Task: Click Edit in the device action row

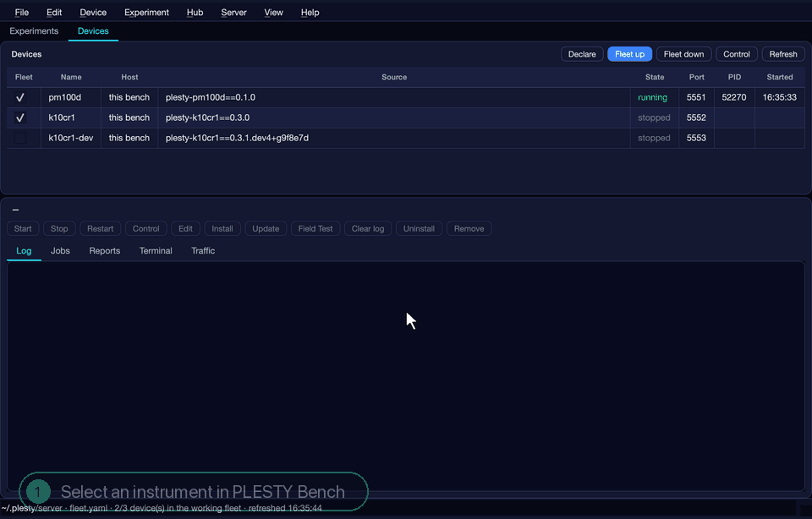Action: pos(185,229)
